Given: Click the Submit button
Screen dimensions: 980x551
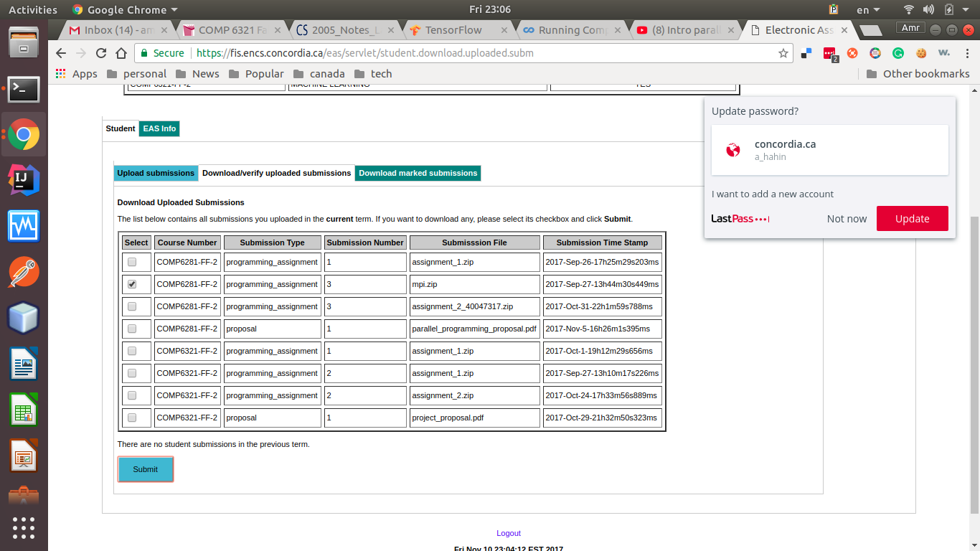Looking at the screenshot, I should coord(146,469).
